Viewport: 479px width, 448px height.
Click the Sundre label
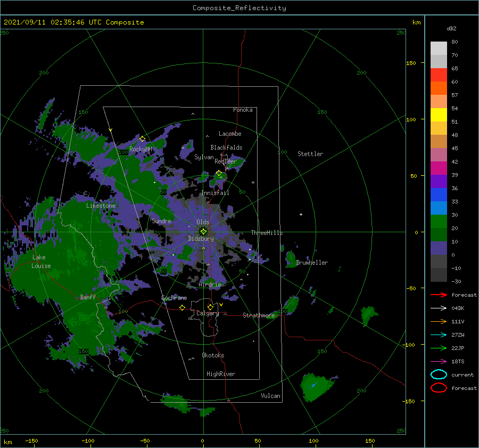tap(161, 221)
